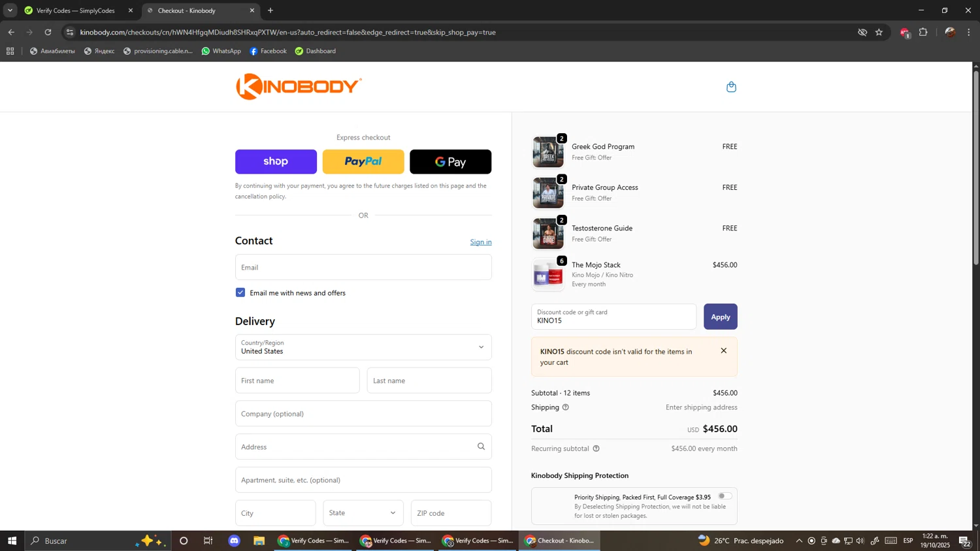This screenshot has height=551, width=980.
Task: Show hidden system tray icons
Action: point(799,541)
